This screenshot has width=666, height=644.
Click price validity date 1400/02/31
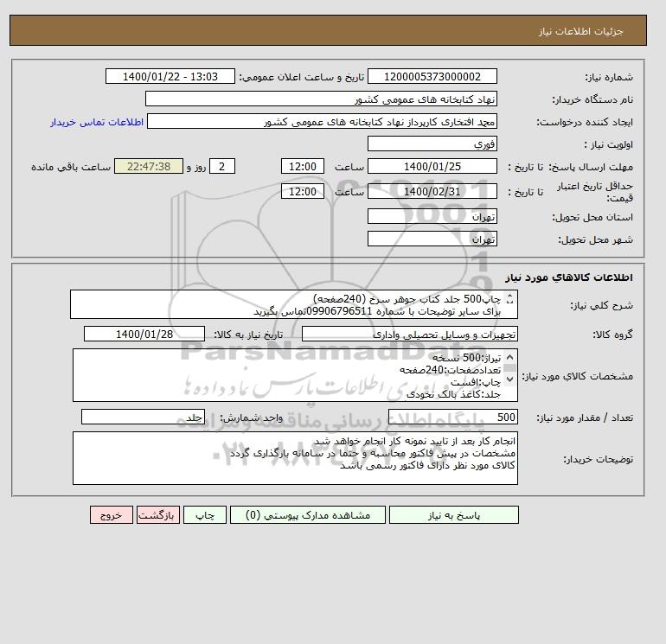pos(432,191)
